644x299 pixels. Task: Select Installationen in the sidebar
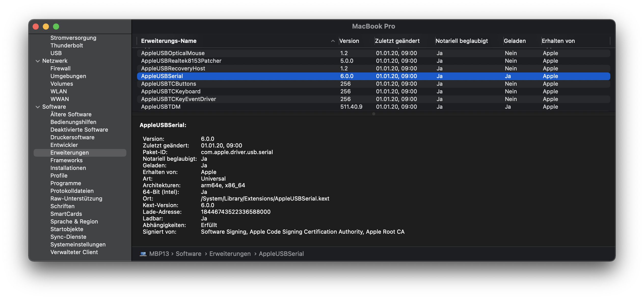(x=68, y=168)
